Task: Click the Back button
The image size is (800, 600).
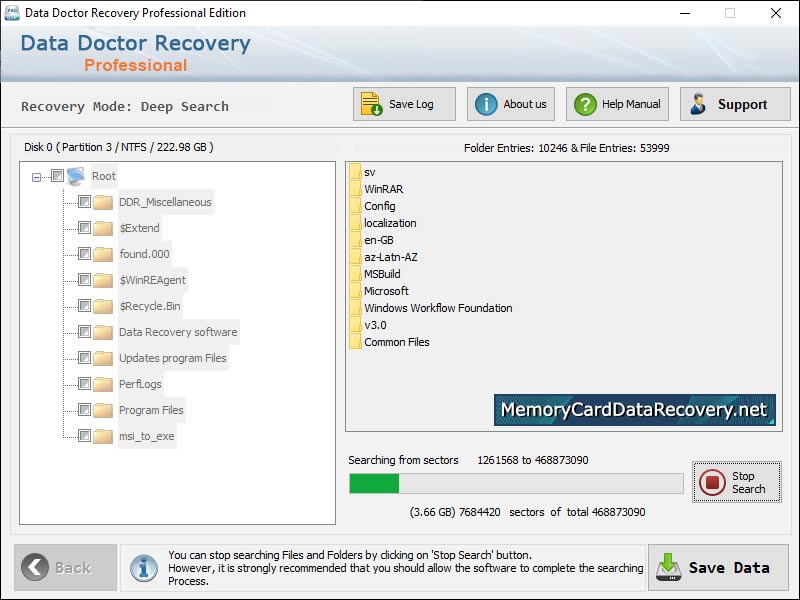Action: click(60, 567)
